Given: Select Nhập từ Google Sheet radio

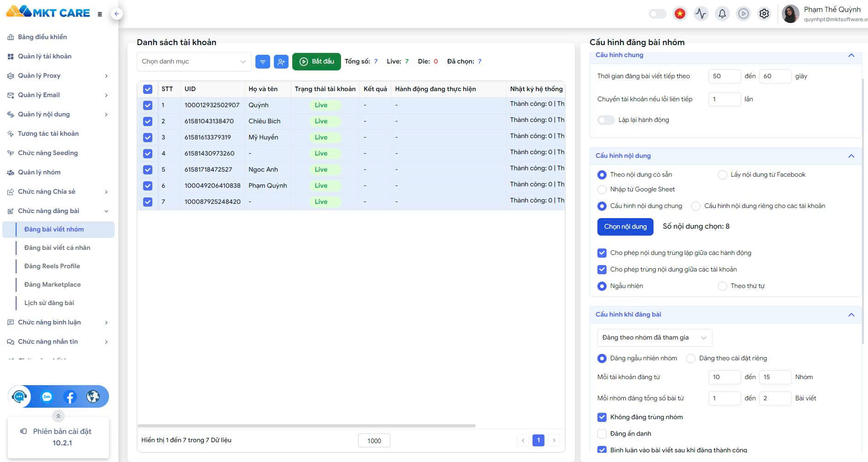Looking at the screenshot, I should [x=602, y=190].
